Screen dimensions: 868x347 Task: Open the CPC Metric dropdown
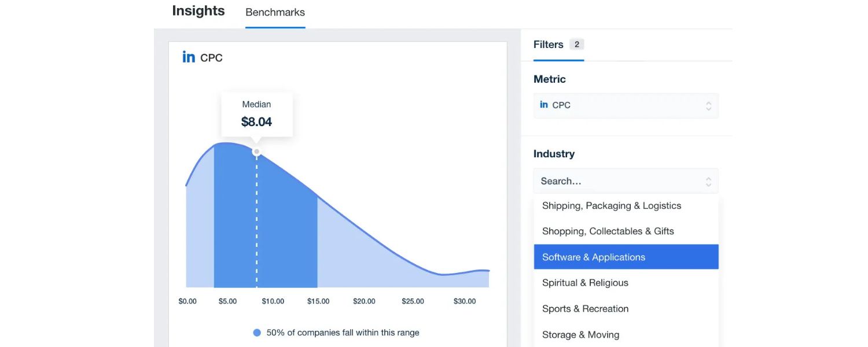[x=625, y=105]
